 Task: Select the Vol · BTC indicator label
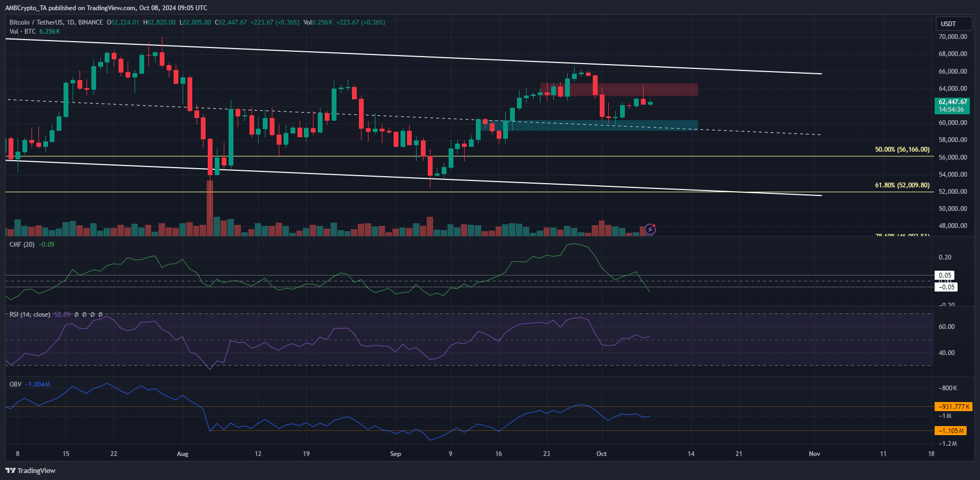[x=22, y=32]
